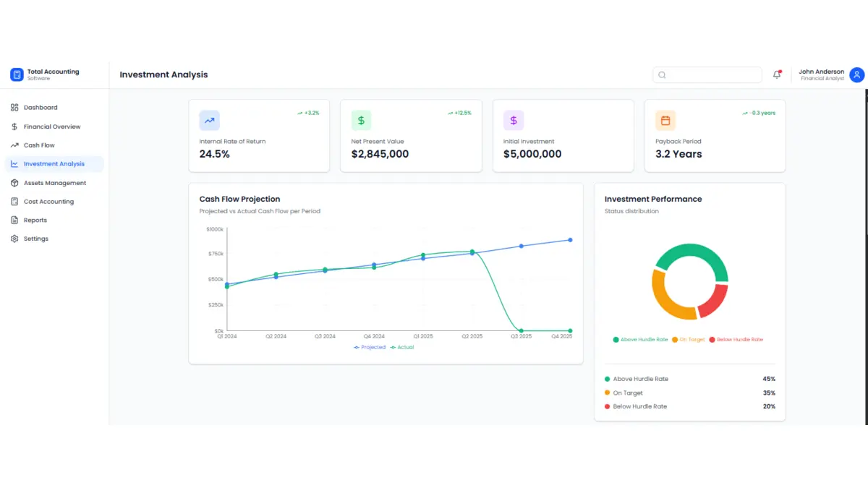Click the Total Accounting logo icon
Screen dimensions: 868x488
point(17,74)
